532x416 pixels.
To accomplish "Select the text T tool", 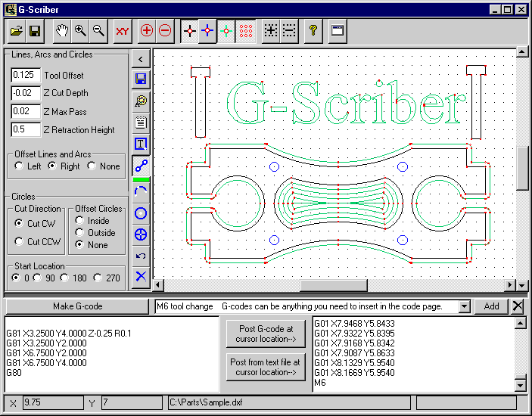I will point(141,144).
